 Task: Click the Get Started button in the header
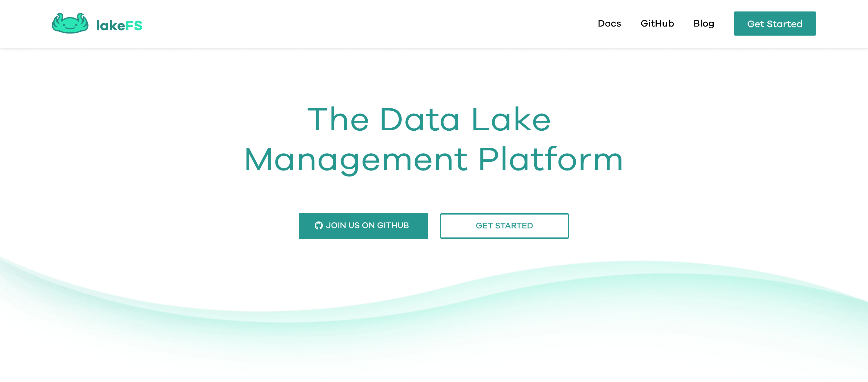775,24
